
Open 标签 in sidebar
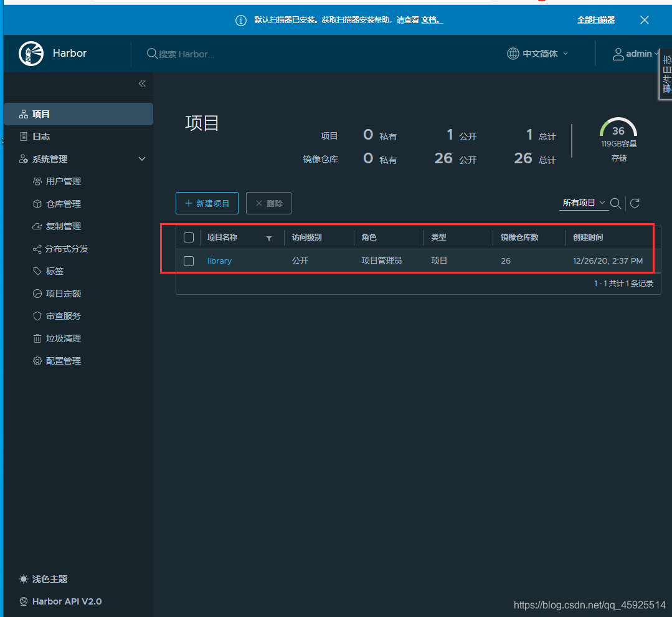54,271
